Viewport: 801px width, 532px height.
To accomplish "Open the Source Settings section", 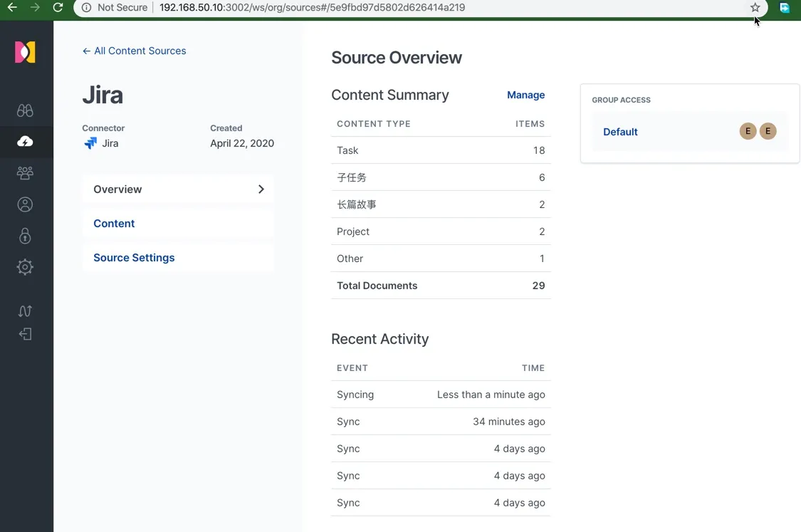I will coord(134,258).
